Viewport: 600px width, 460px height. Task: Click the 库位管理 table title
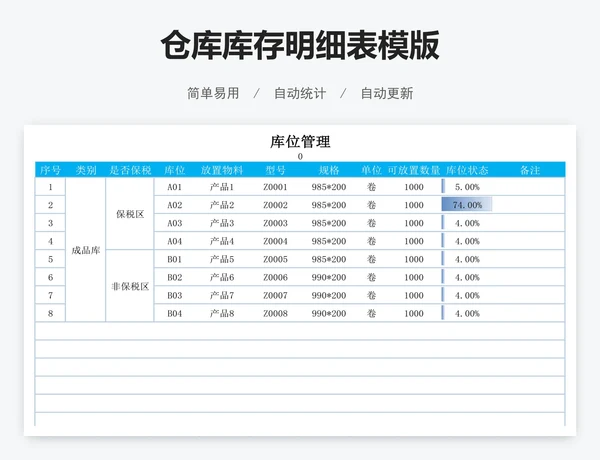tap(300, 142)
